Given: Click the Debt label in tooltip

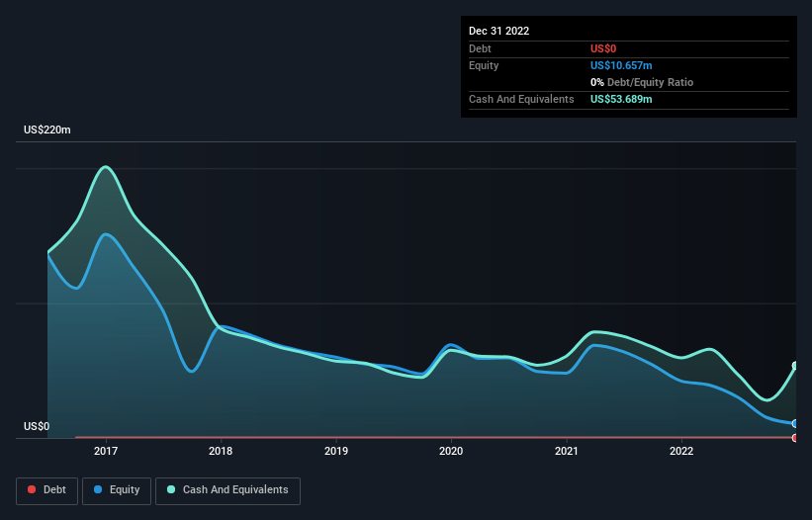Looking at the screenshot, I should [x=480, y=48].
